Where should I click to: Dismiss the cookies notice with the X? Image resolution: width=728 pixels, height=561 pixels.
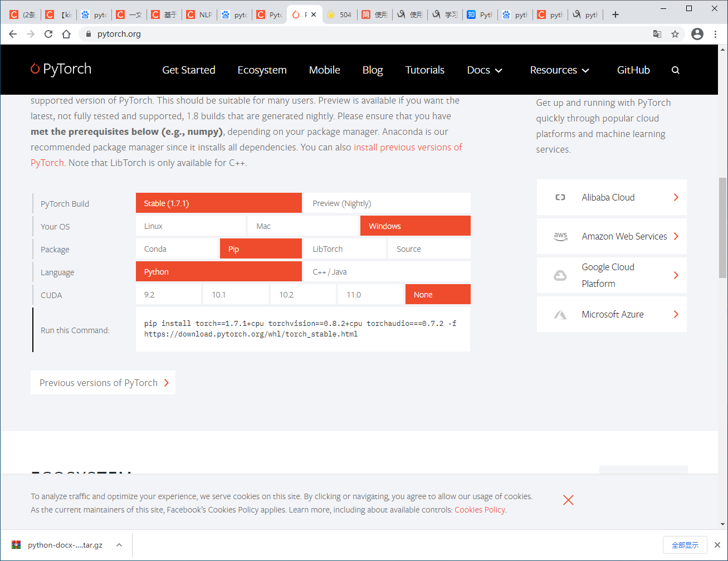568,500
